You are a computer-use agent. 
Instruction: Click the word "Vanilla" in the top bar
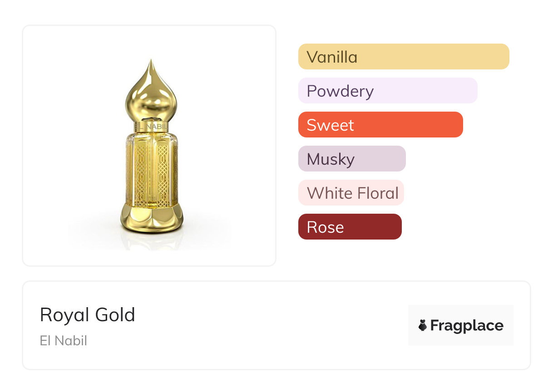[332, 57]
